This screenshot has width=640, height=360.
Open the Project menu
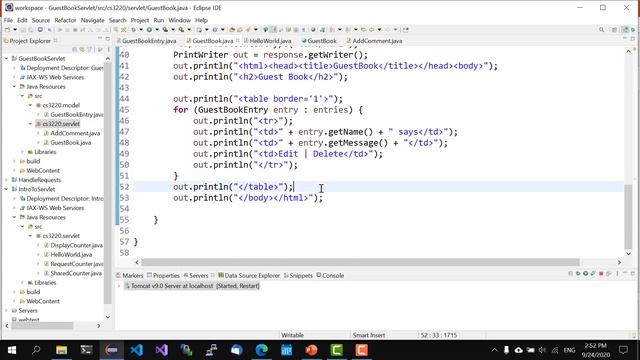140,20
